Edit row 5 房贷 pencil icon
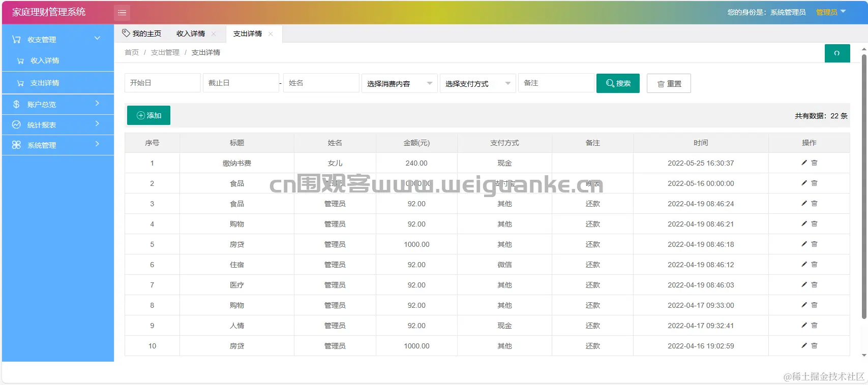 click(804, 244)
